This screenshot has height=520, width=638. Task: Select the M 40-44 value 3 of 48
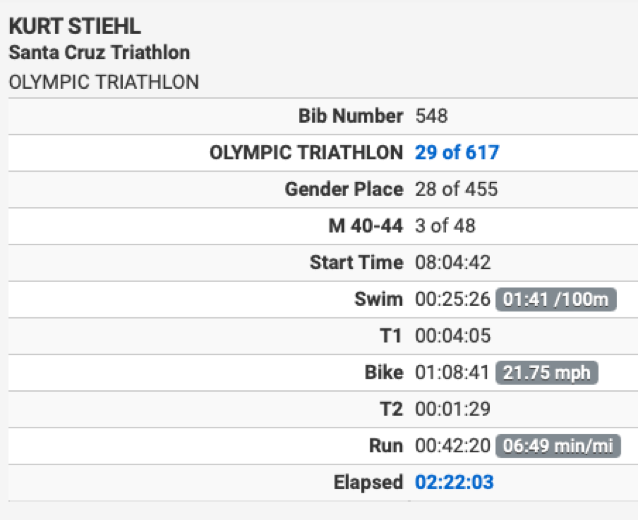pyautogui.click(x=445, y=226)
